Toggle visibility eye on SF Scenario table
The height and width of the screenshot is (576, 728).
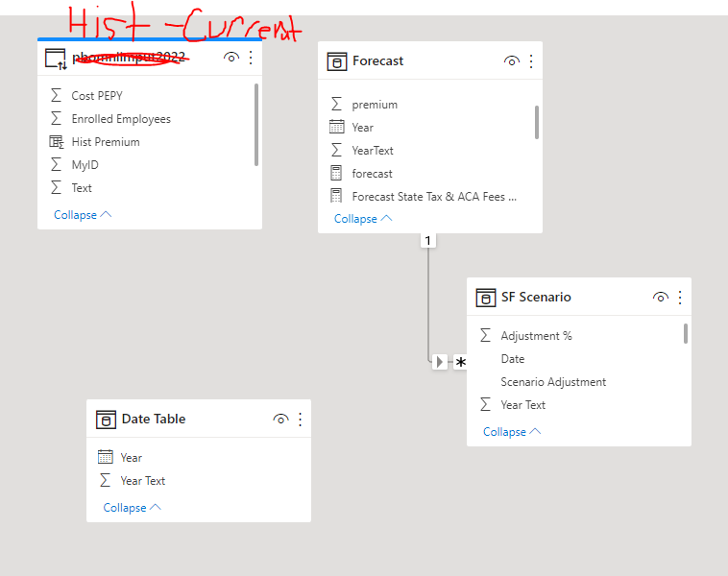[660, 297]
